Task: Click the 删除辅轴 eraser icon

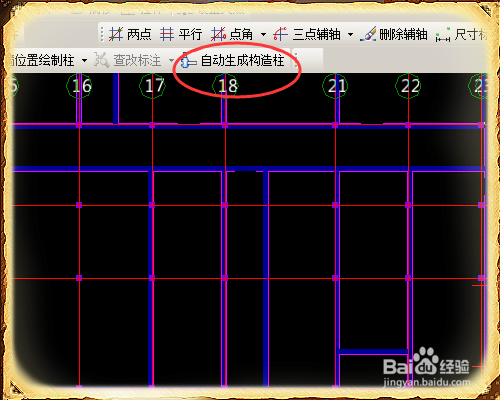Action: pos(368,34)
